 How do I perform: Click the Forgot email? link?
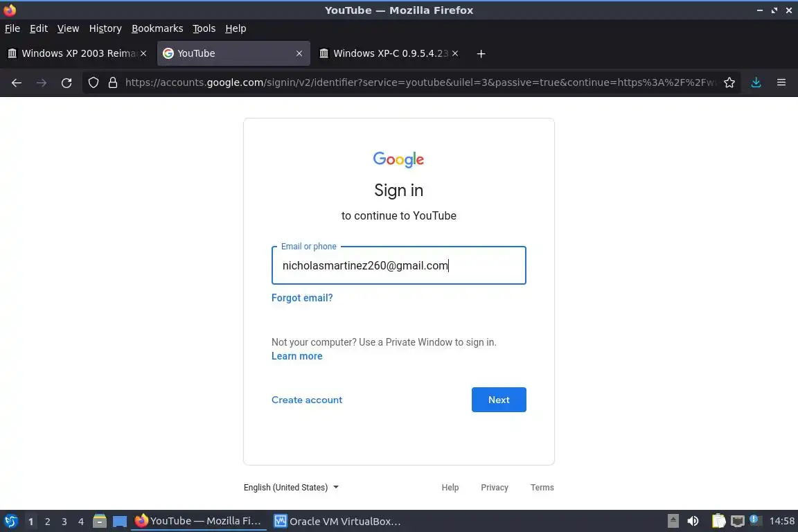click(x=302, y=298)
